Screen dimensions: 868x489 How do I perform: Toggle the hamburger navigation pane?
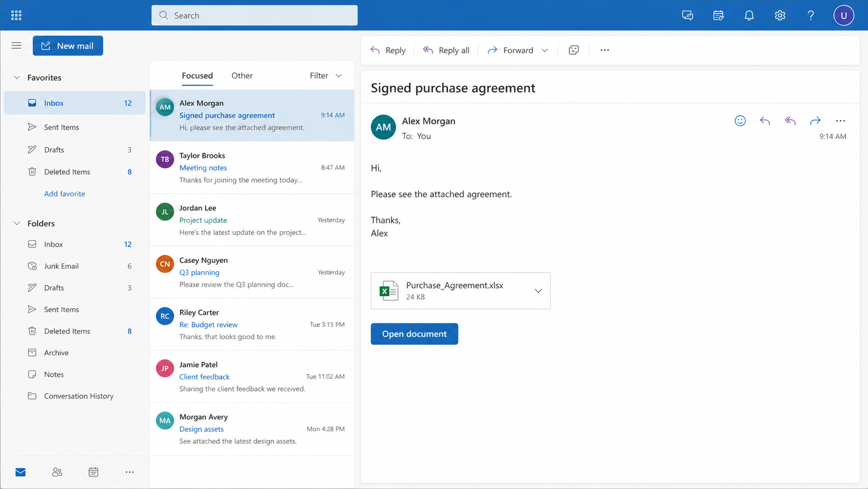(x=16, y=46)
